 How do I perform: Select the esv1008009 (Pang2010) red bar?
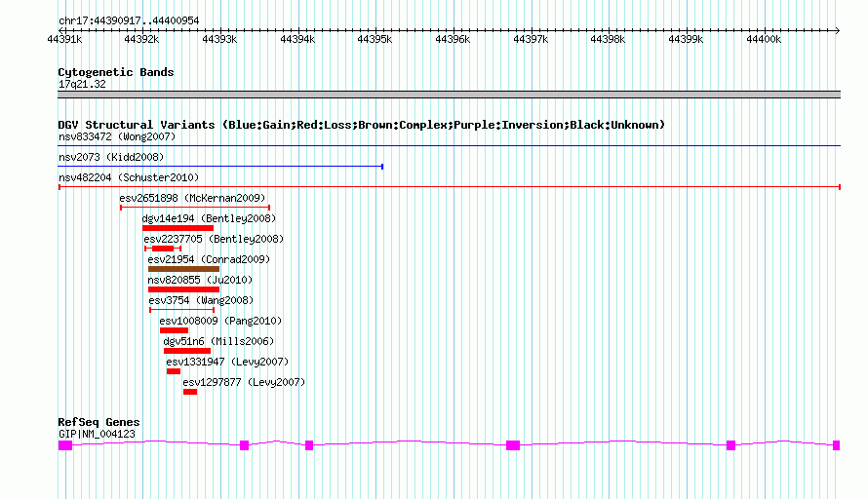click(x=174, y=330)
